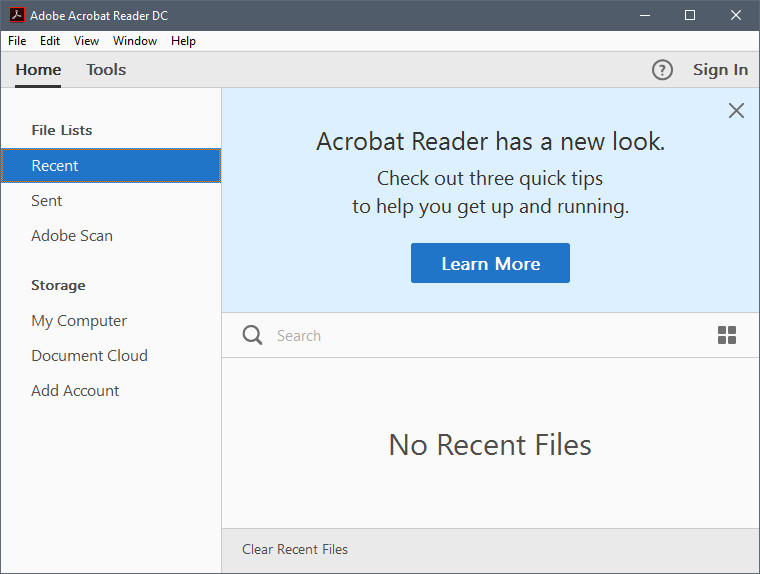Image resolution: width=760 pixels, height=574 pixels.
Task: Select Recent in File Lists
Action: (55, 166)
